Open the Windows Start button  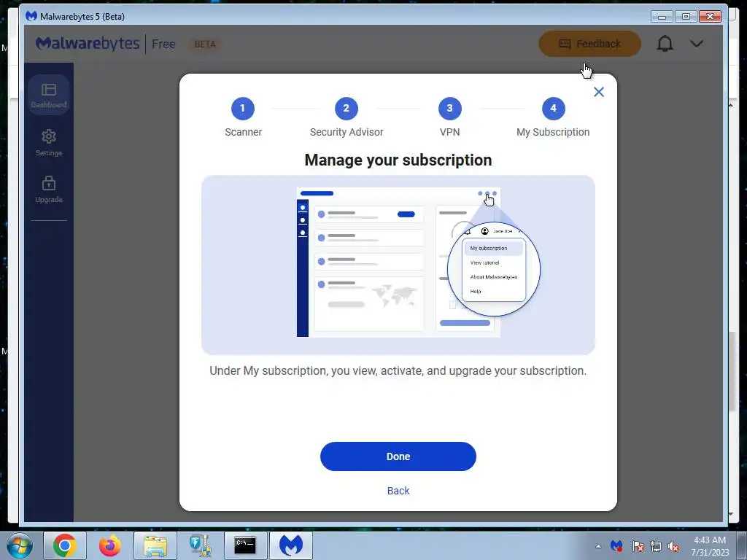click(x=19, y=545)
